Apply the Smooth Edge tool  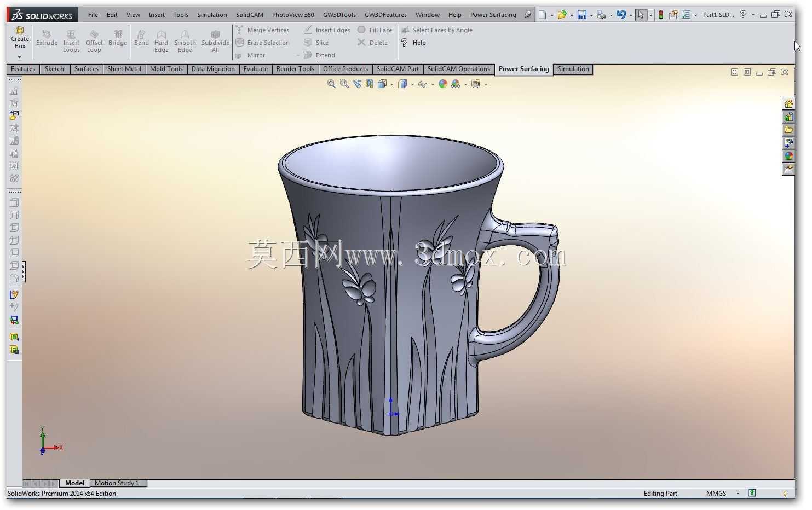(x=185, y=42)
